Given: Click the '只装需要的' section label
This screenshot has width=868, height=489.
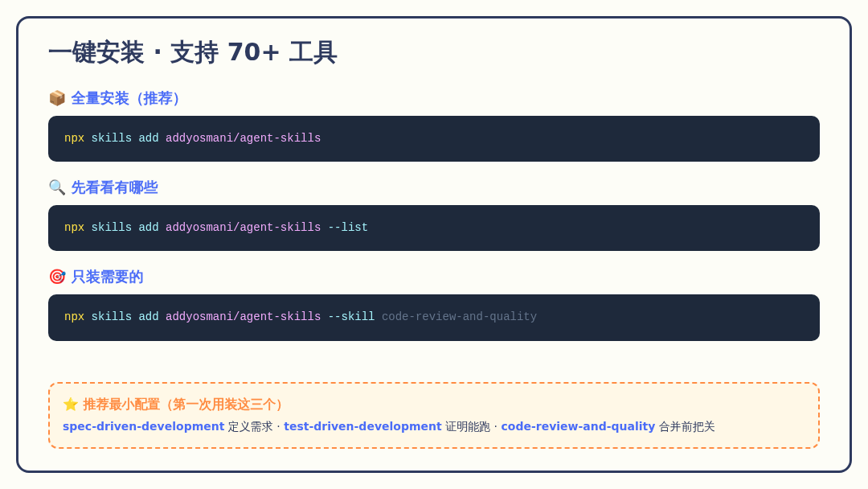Looking at the screenshot, I should [x=108, y=277].
